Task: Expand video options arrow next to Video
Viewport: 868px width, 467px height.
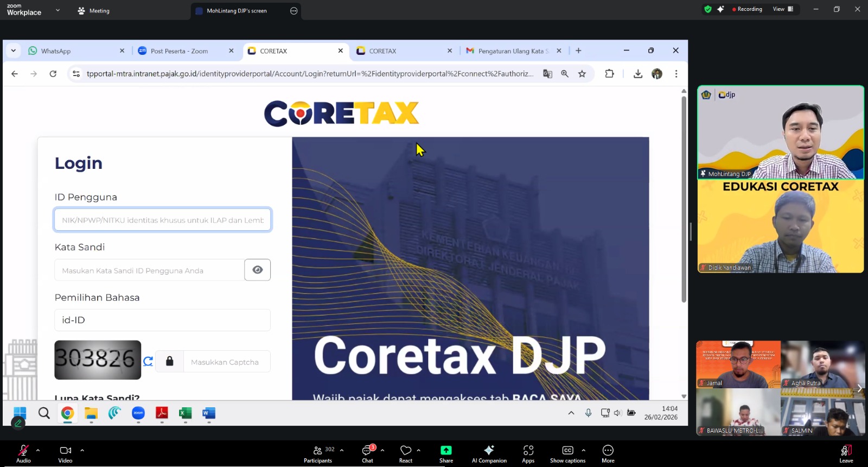Action: pos(82,450)
